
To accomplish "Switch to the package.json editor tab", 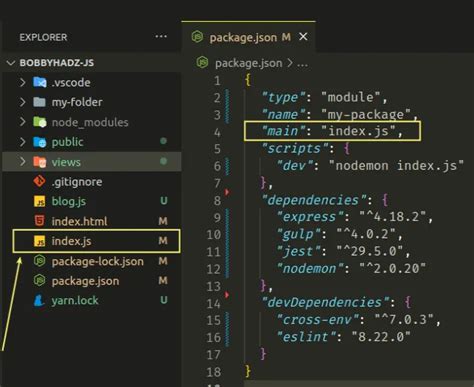I will (x=248, y=37).
